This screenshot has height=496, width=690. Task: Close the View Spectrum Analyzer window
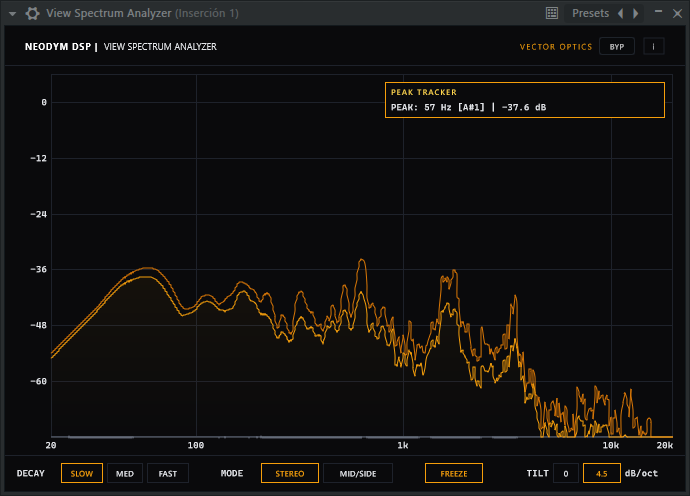pos(678,14)
